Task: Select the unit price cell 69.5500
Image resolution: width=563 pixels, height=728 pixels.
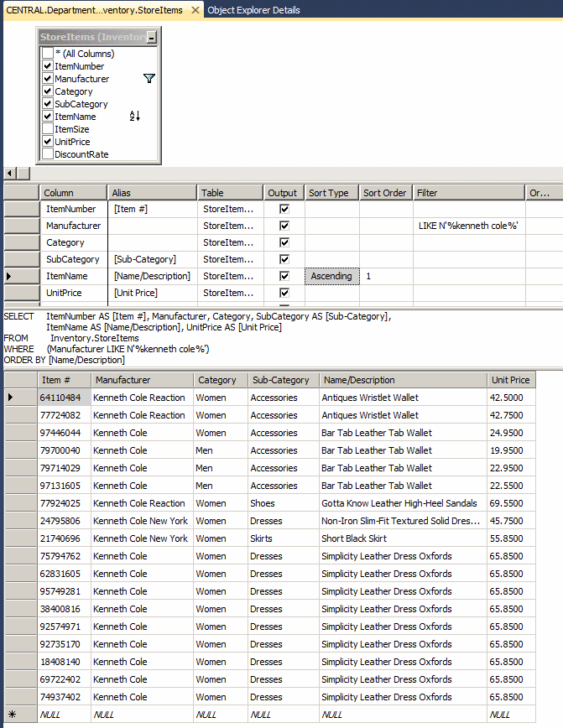Action: [511, 503]
